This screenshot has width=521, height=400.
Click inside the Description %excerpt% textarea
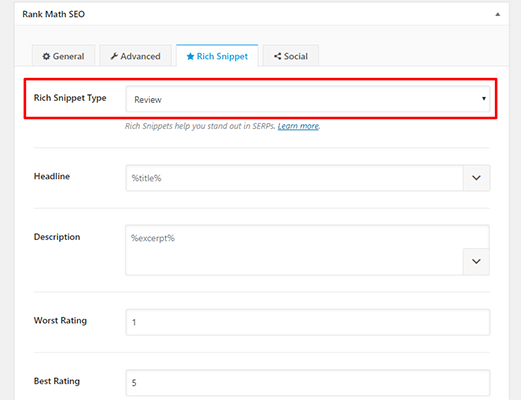294,250
